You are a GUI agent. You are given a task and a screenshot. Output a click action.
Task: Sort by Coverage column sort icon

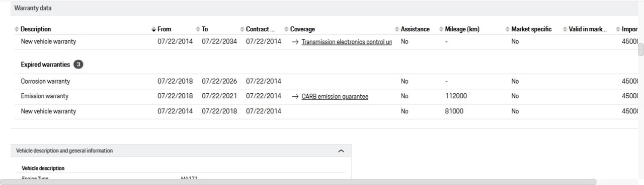tap(286, 29)
